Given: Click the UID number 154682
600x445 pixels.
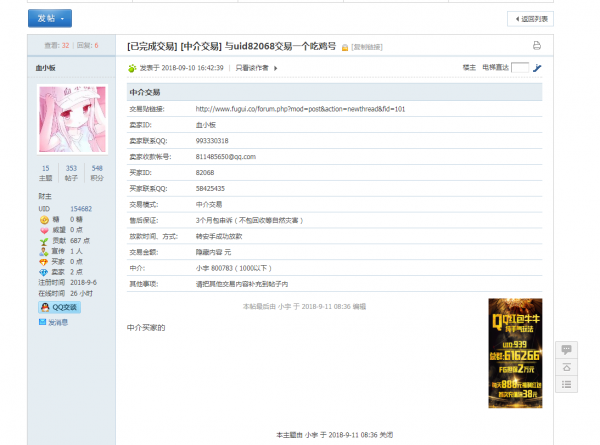Looking at the screenshot, I should coord(81,209).
